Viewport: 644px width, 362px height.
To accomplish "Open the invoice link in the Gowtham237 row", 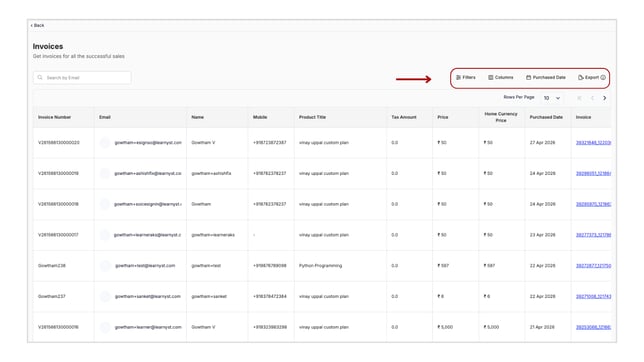I will tap(593, 297).
